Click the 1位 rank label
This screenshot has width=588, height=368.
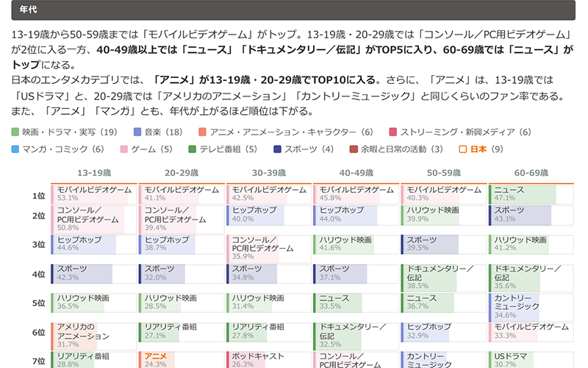[x=39, y=196]
